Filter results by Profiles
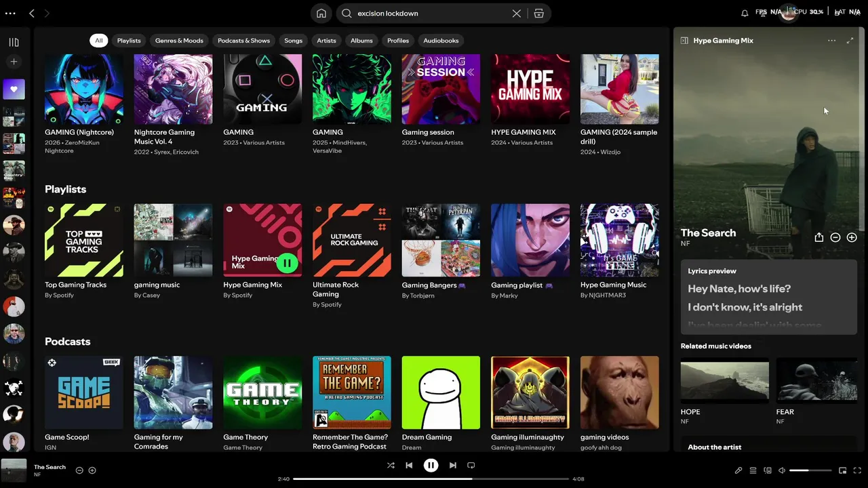This screenshot has height=488, width=868. [398, 41]
